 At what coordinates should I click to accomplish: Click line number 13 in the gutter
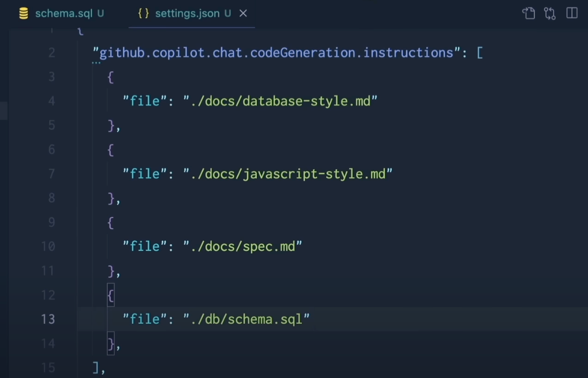pos(48,319)
